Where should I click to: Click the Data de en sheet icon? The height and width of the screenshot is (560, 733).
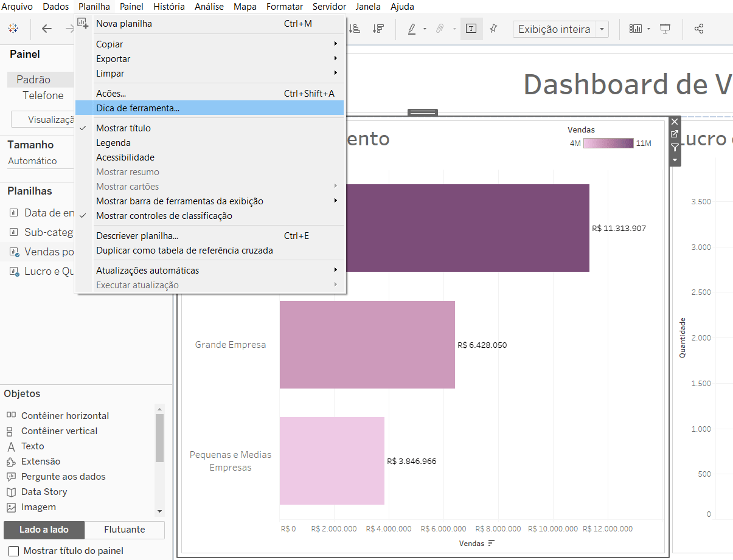(14, 213)
